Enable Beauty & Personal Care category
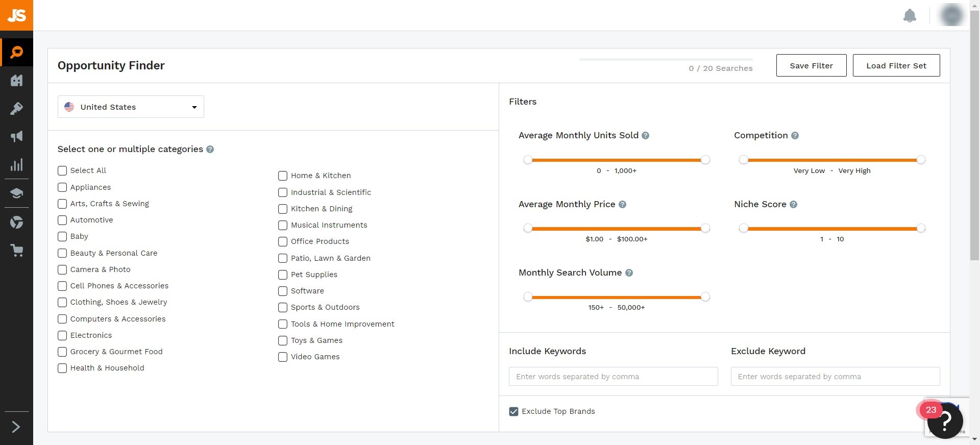This screenshot has width=980, height=445. pyautogui.click(x=62, y=253)
